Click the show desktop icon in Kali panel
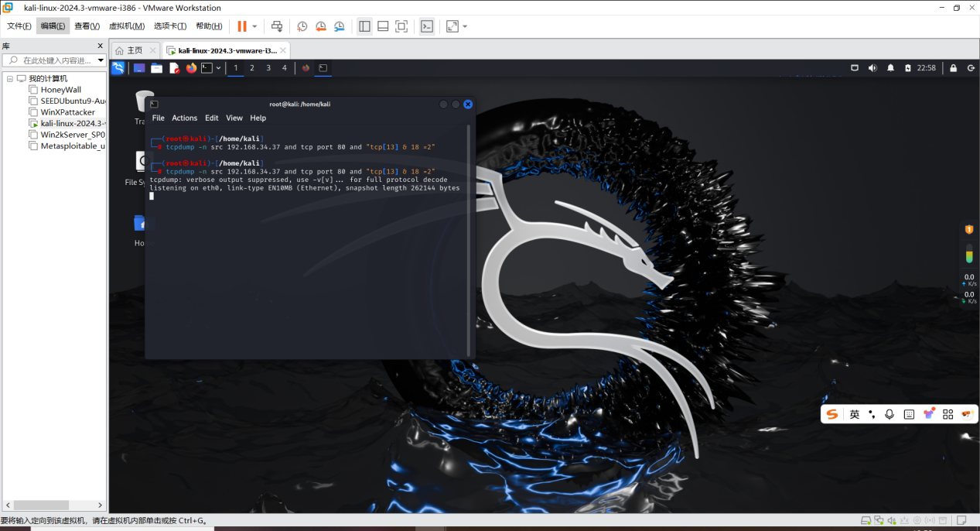Screen dimensions: 980x531 [139, 68]
